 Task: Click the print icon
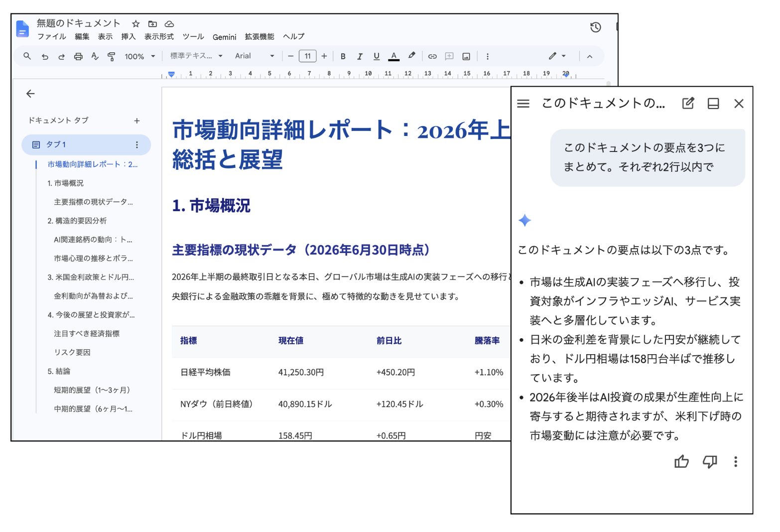pos(78,57)
